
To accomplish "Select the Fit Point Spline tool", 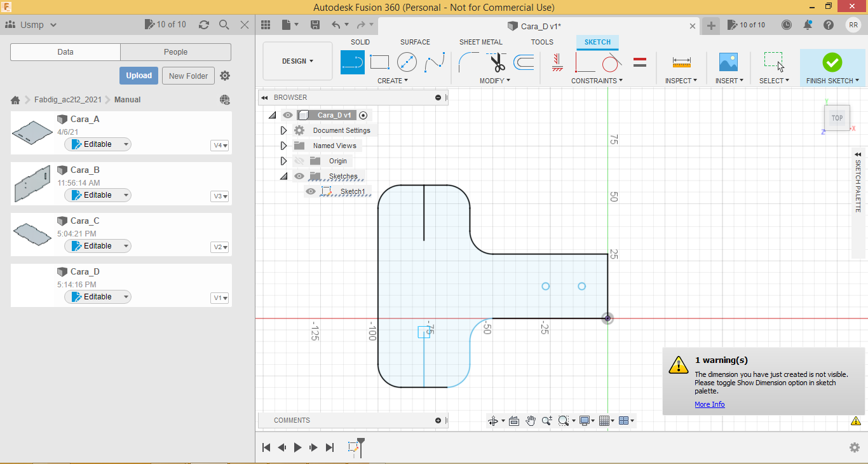I will point(435,62).
